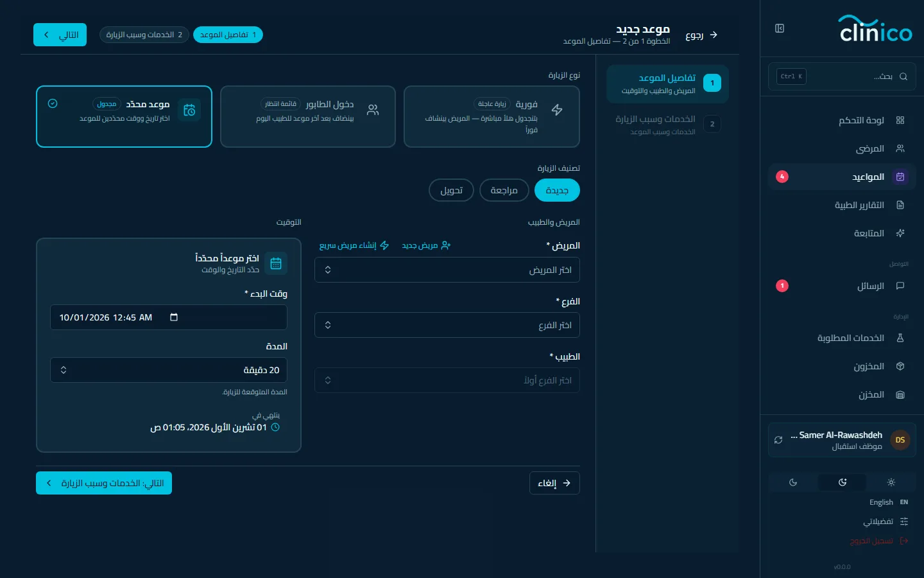Screen dimensions: 924x578
Task: Switch to dark theme with plain moon icon
Action: [x=793, y=482]
